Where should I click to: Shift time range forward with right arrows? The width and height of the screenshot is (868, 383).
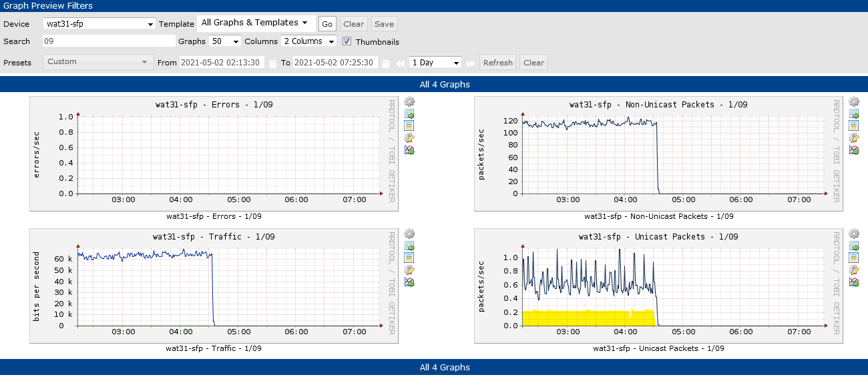pos(470,63)
